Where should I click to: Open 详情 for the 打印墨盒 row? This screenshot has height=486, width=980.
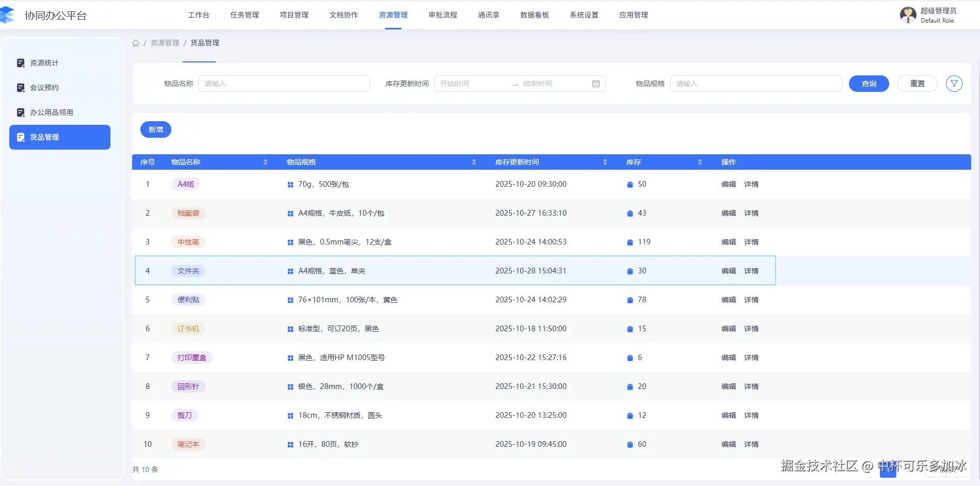(x=751, y=358)
